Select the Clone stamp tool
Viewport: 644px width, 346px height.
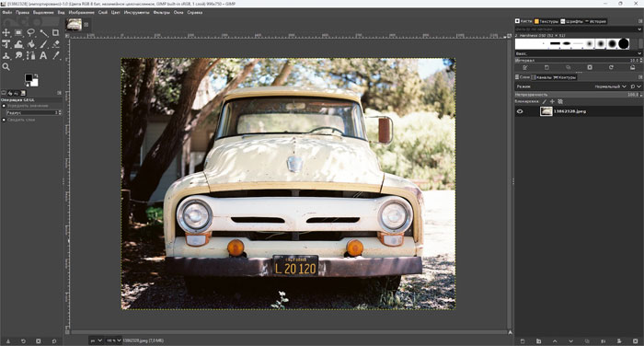[6, 55]
